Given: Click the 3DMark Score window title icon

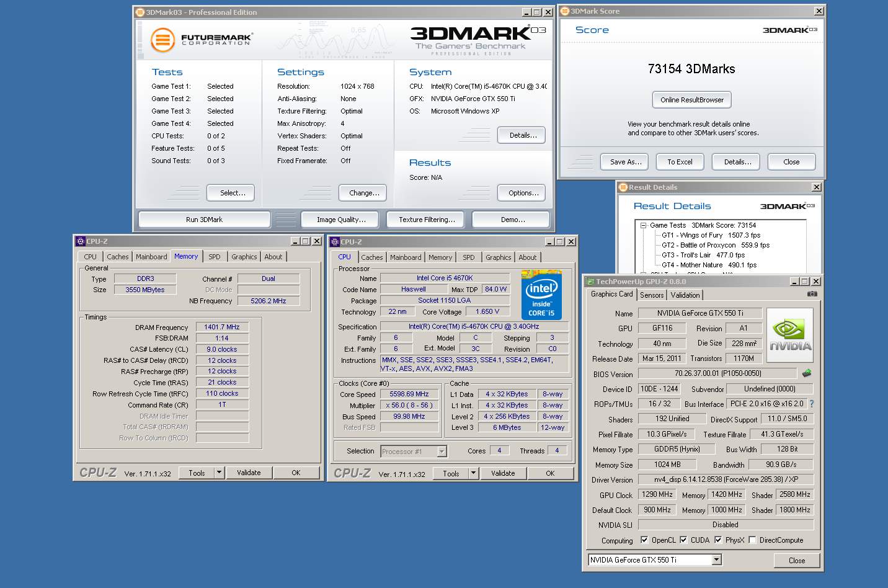Looking at the screenshot, I should pyautogui.click(x=565, y=11).
